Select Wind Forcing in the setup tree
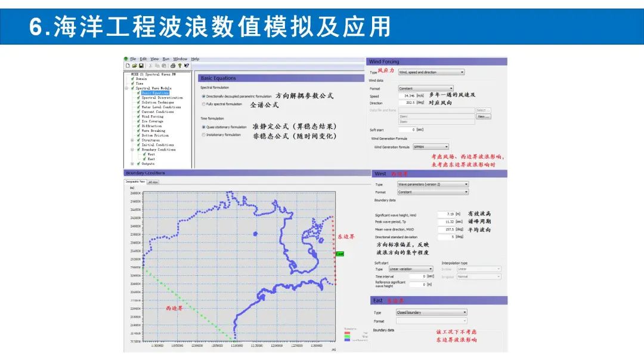Viewport: 644px width, 363px height. click(x=152, y=116)
